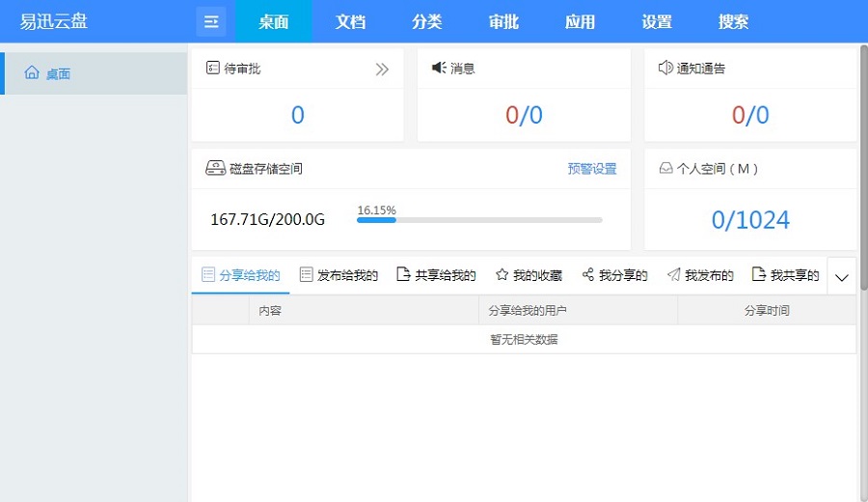Click the 磁盘存储空间 card title
Image resolution: width=868 pixels, height=502 pixels.
(266, 168)
